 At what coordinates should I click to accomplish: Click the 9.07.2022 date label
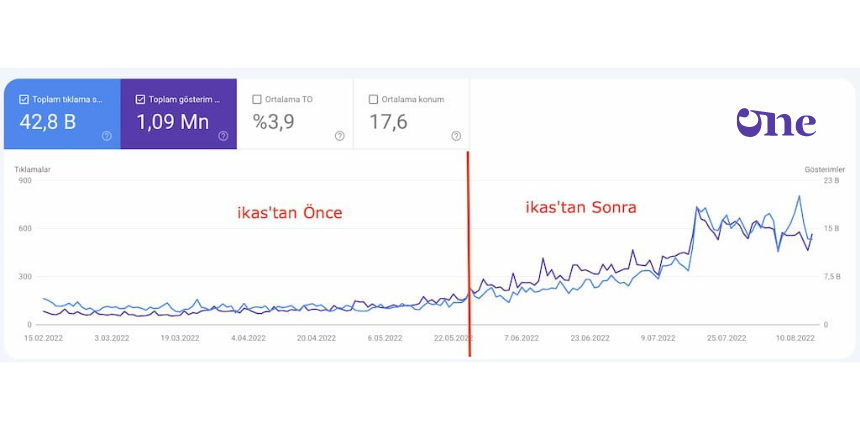tap(658, 338)
